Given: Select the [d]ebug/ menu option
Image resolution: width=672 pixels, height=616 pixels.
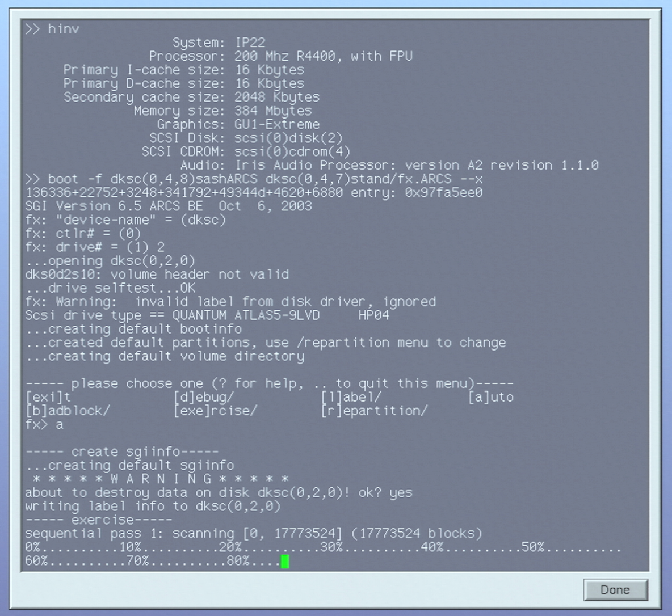Looking at the screenshot, I should click(x=203, y=397).
